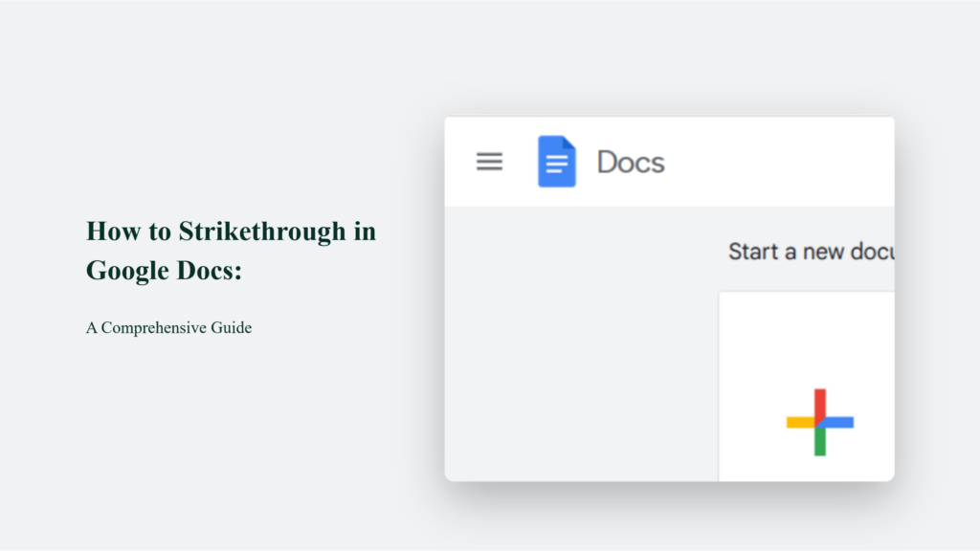The height and width of the screenshot is (551, 980).
Task: Click the white text lines inside Docs logo
Action: coord(556,166)
